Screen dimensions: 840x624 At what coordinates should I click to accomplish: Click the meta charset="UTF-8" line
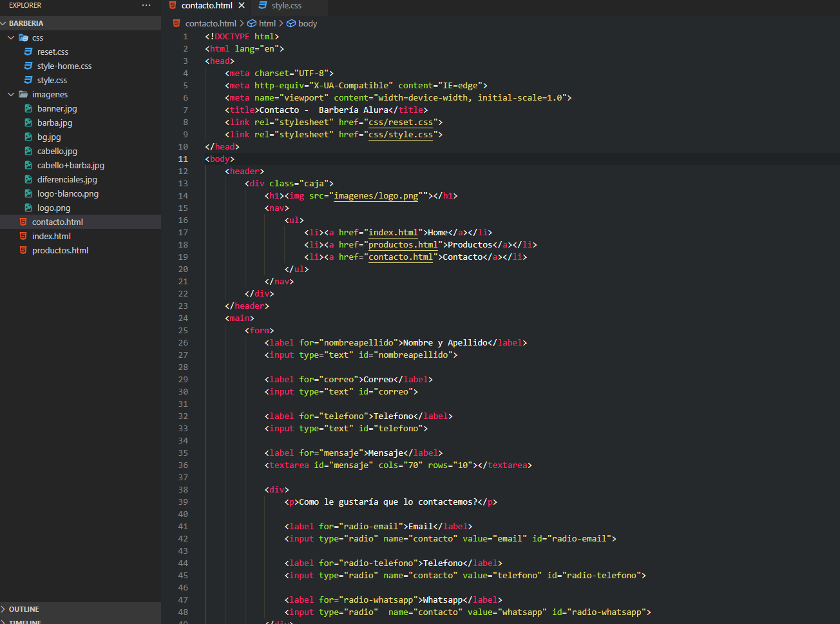pyautogui.click(x=279, y=73)
